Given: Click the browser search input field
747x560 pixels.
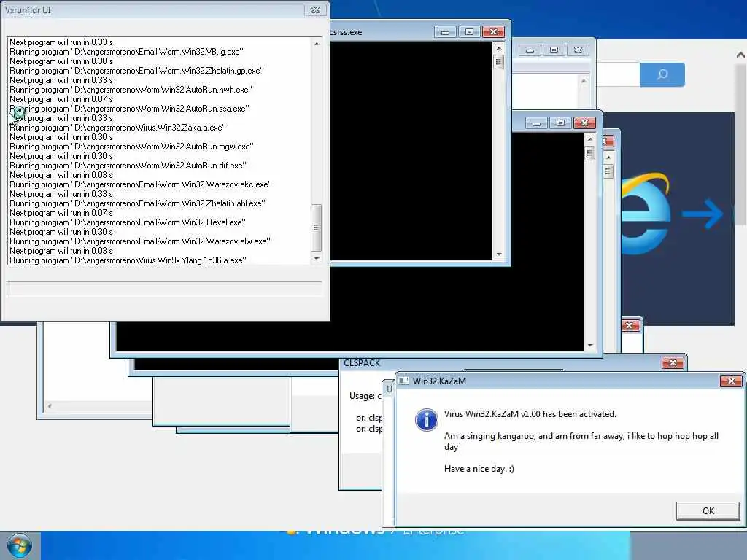Looking at the screenshot, I should click(x=618, y=74).
